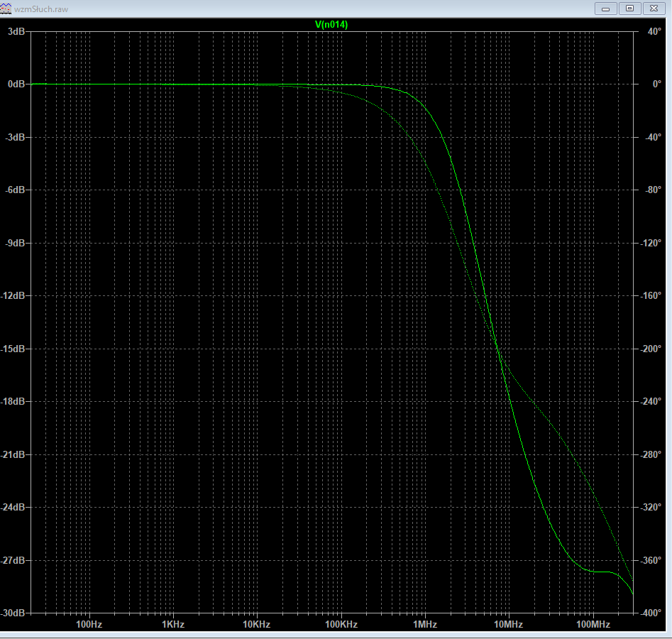The height and width of the screenshot is (639, 672).
Task: Click the -27dB label on left axis
Action: coord(15,560)
